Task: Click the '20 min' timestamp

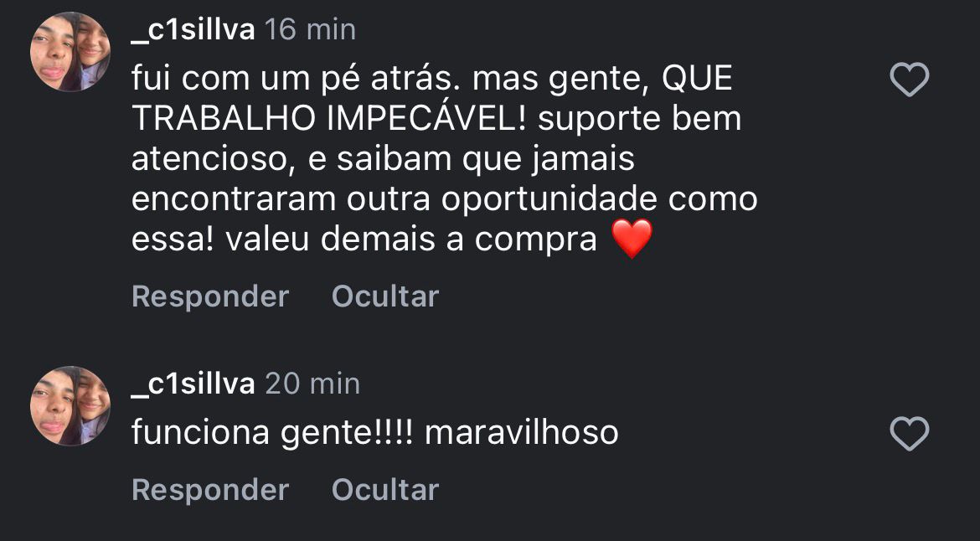Action: (x=312, y=384)
